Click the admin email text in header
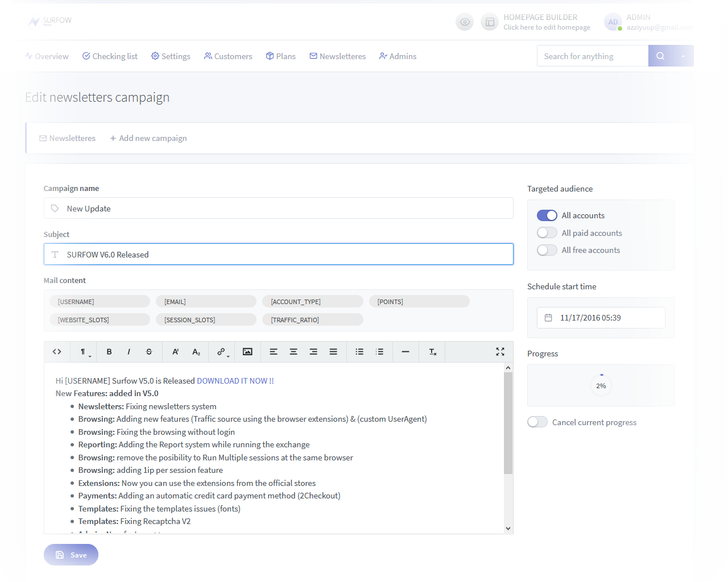This screenshot has height=582, width=728. pyautogui.click(x=660, y=27)
